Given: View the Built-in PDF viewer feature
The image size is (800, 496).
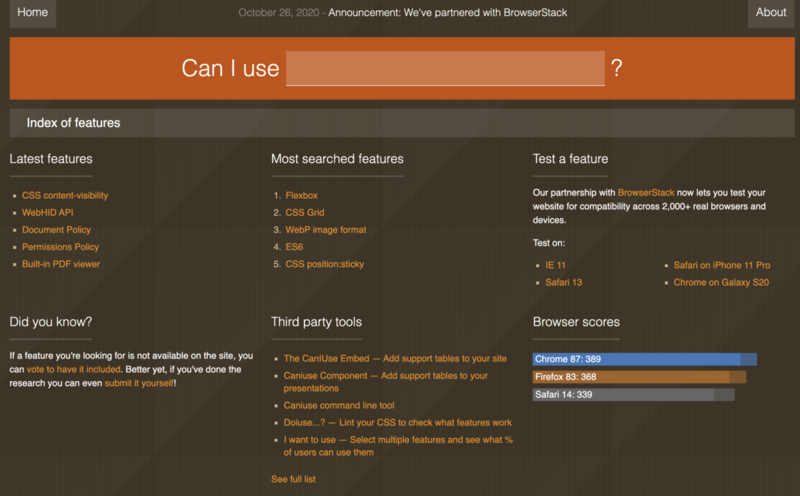Looking at the screenshot, I should click(x=61, y=264).
